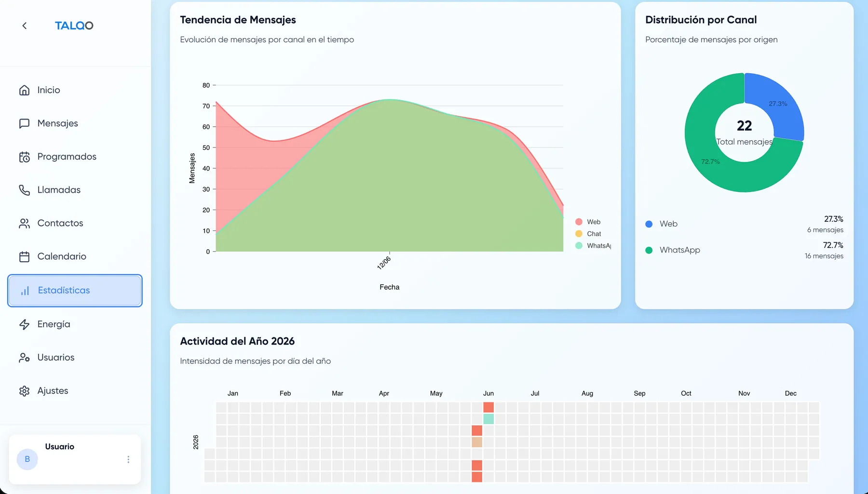Screen dimensions: 868x494
Task: Open Inicio via the house icon
Action: (24, 90)
